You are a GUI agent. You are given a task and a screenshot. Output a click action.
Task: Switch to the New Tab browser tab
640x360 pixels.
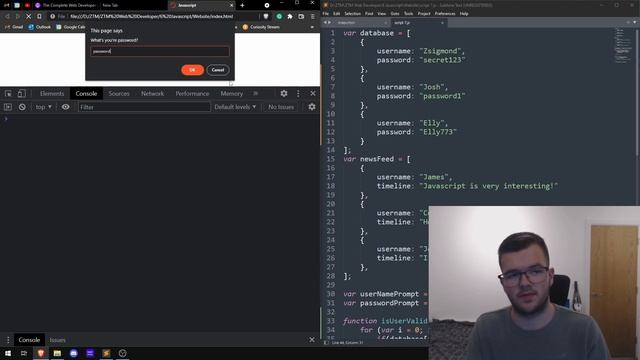tap(110, 5)
